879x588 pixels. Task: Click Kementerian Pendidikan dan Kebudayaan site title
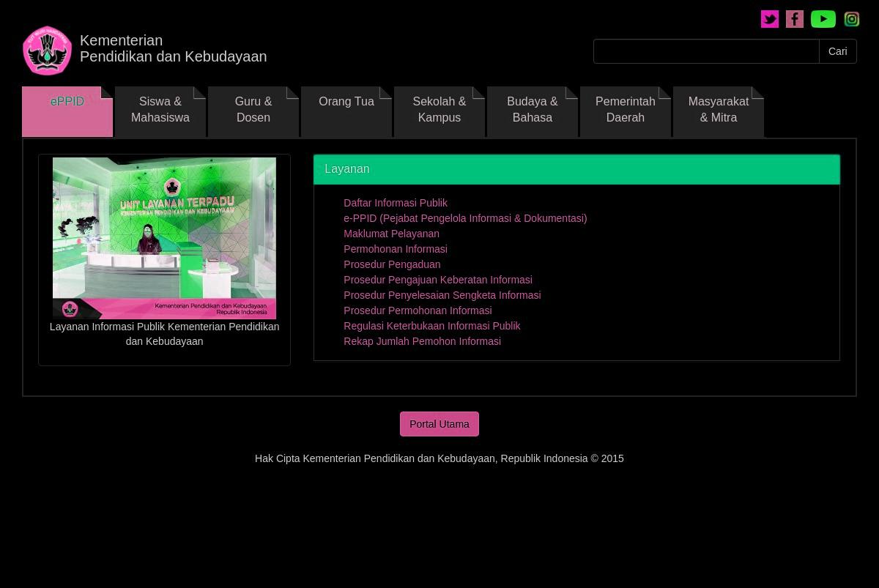173,48
